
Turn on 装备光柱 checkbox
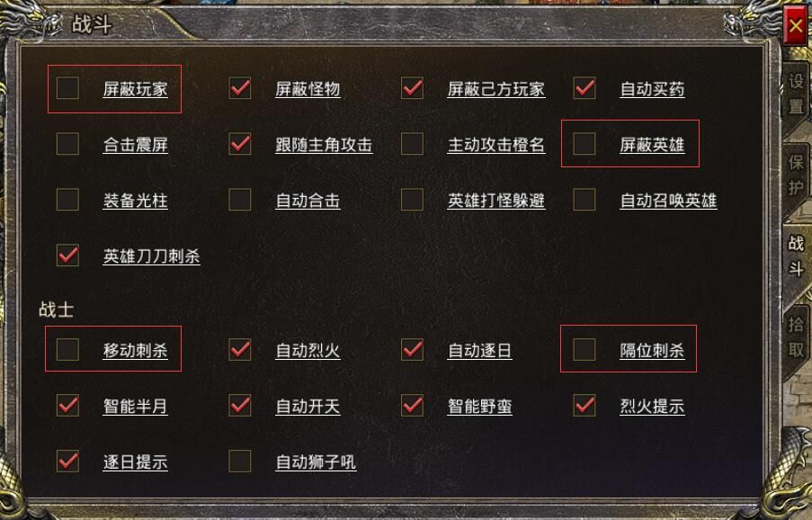pyautogui.click(x=67, y=200)
